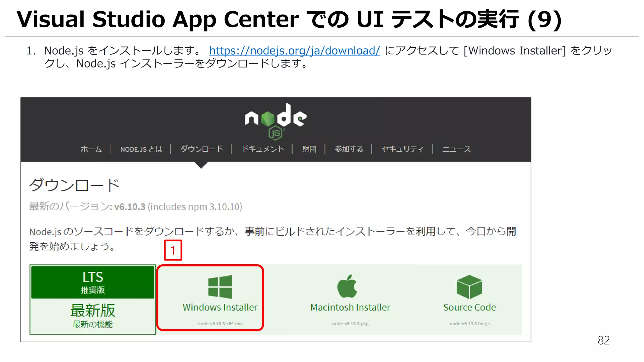The height and width of the screenshot is (362, 644).
Task: Click the ダウンロード page heading
Action: click(74, 185)
